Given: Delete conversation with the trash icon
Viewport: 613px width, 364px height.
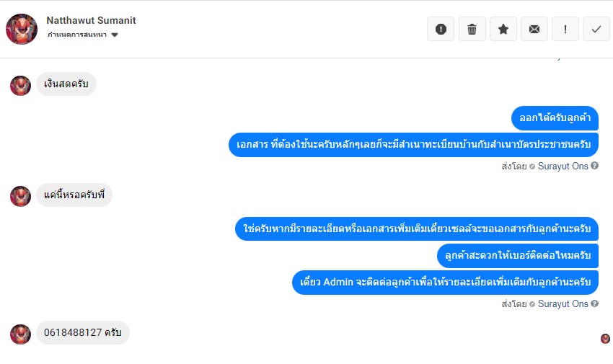Looking at the screenshot, I should [x=472, y=29].
